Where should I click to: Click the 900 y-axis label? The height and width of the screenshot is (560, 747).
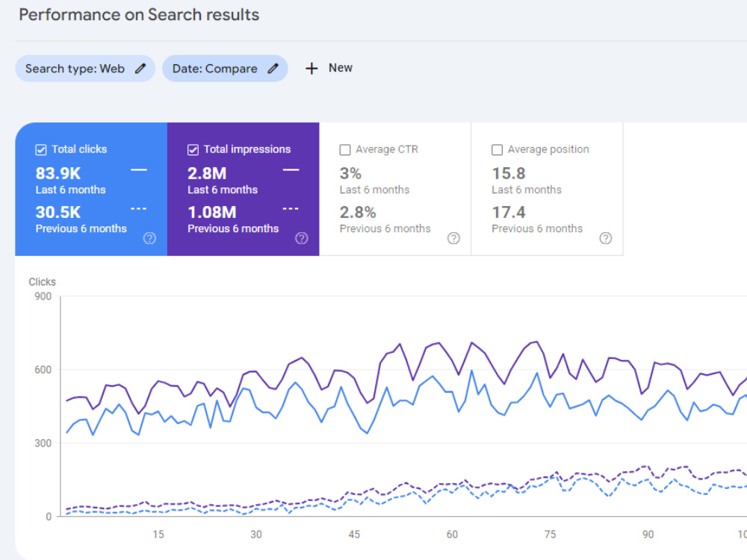(x=43, y=296)
